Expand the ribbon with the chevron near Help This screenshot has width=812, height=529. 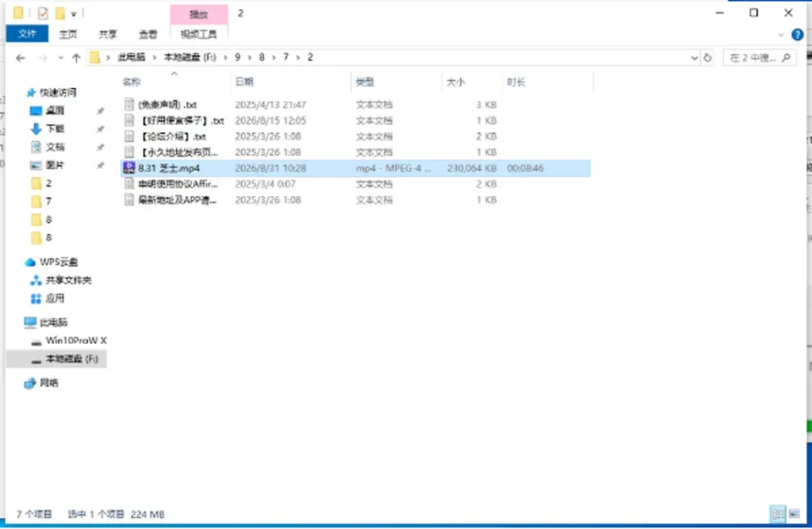781,35
